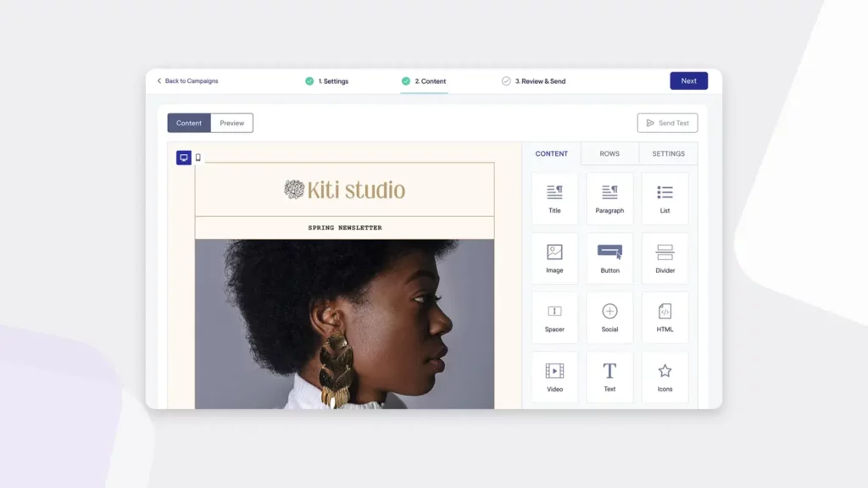Viewport: 868px width, 488px height.
Task: Add a Text block
Action: tap(609, 377)
